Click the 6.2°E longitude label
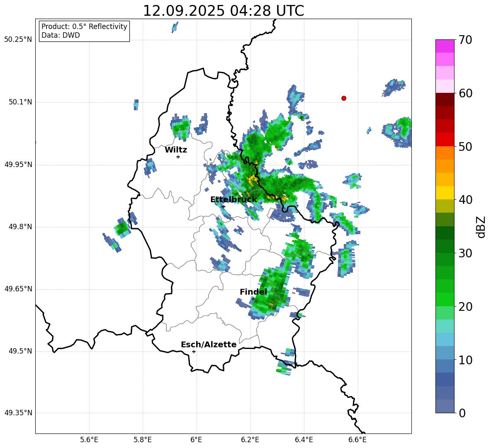The height and width of the screenshot is (448, 491). (x=250, y=440)
